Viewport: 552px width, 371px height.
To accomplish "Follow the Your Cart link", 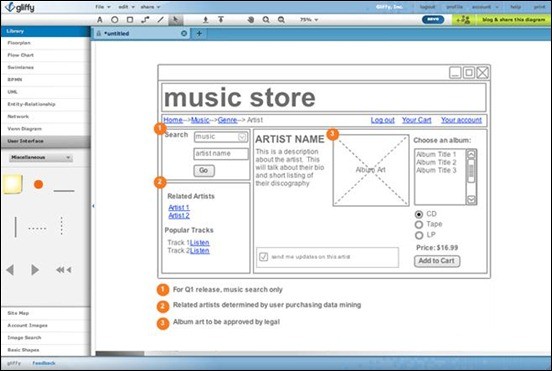I will tap(416, 120).
